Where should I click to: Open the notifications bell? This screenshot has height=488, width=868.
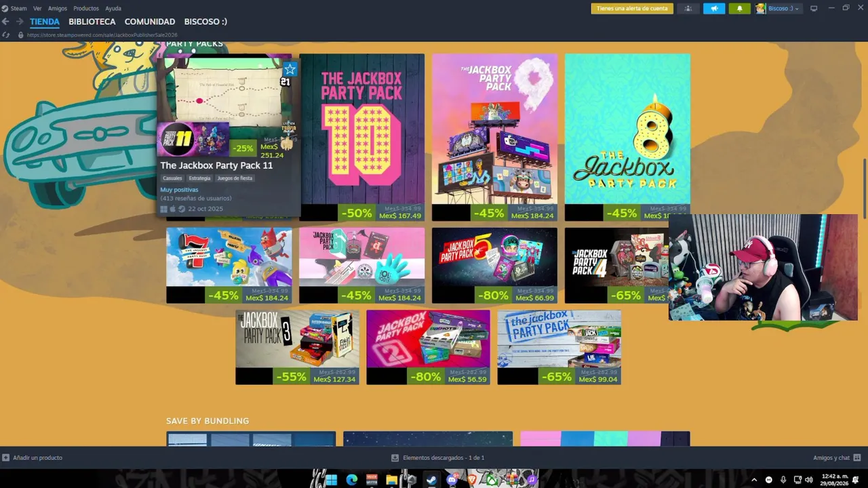[x=739, y=8]
